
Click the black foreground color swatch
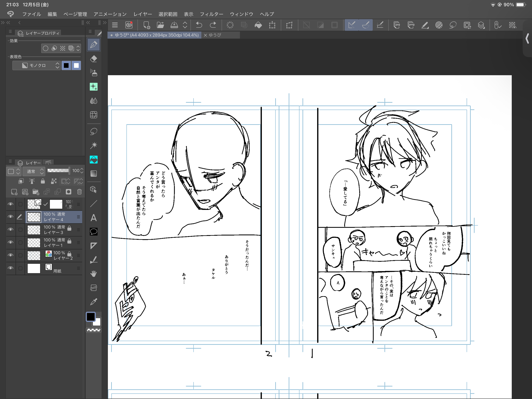click(x=91, y=317)
